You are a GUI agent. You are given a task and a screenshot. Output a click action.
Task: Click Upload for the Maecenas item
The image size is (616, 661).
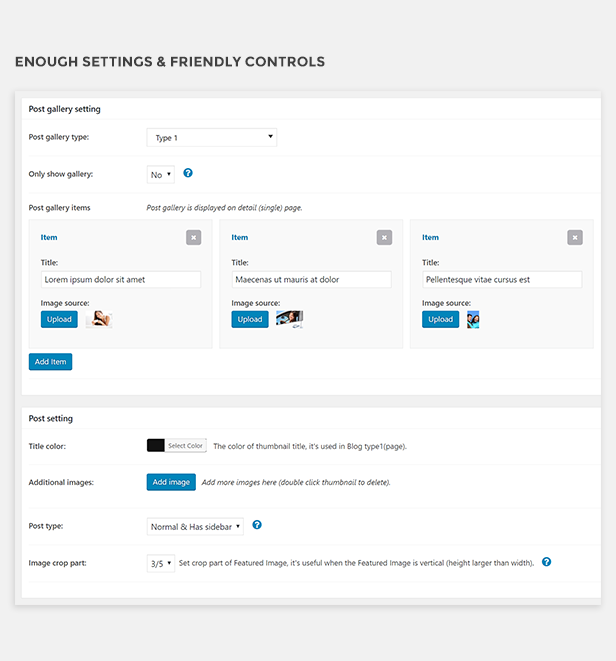[250, 319]
